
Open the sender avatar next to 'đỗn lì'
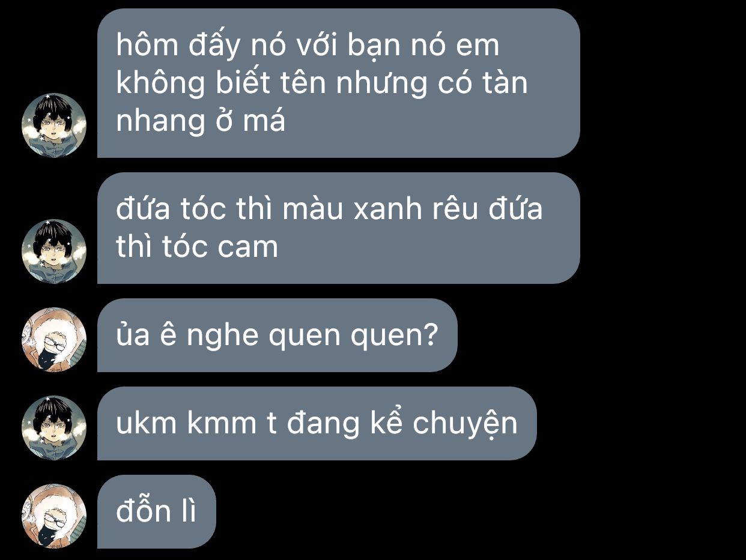pos(54,516)
